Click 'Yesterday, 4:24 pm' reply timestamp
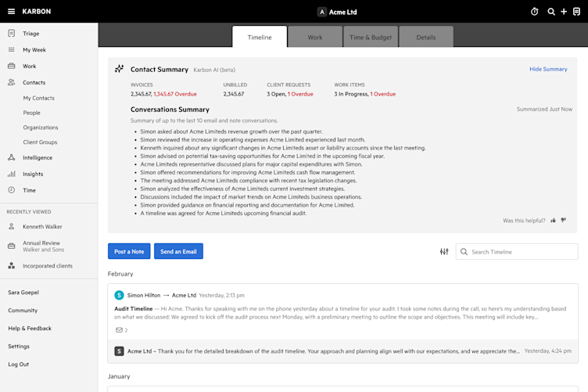This screenshot has height=392, width=588. 548,351
